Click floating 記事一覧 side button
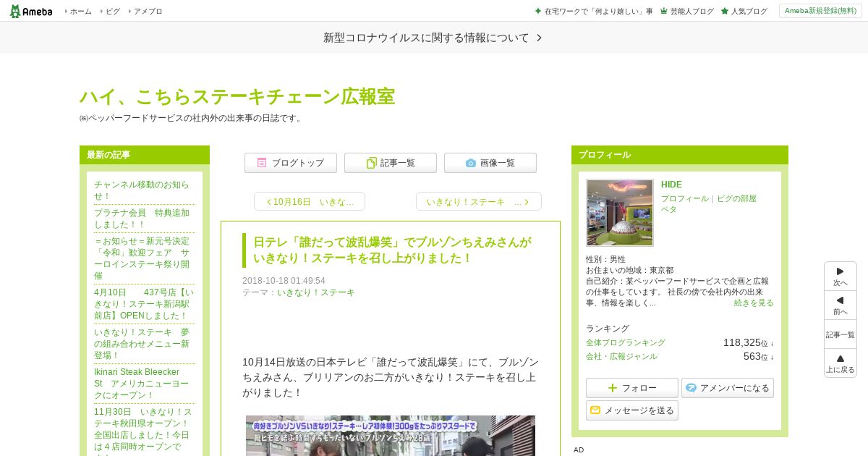 pyautogui.click(x=841, y=334)
